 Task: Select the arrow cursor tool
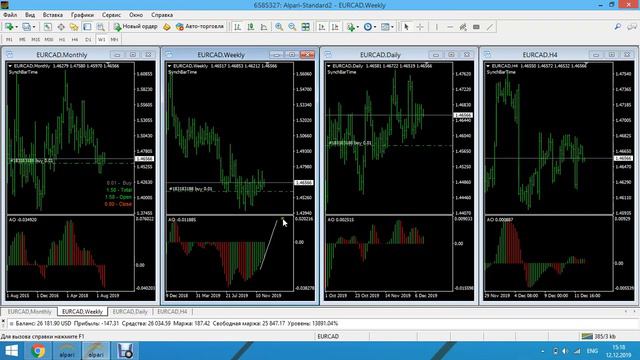click(406, 27)
